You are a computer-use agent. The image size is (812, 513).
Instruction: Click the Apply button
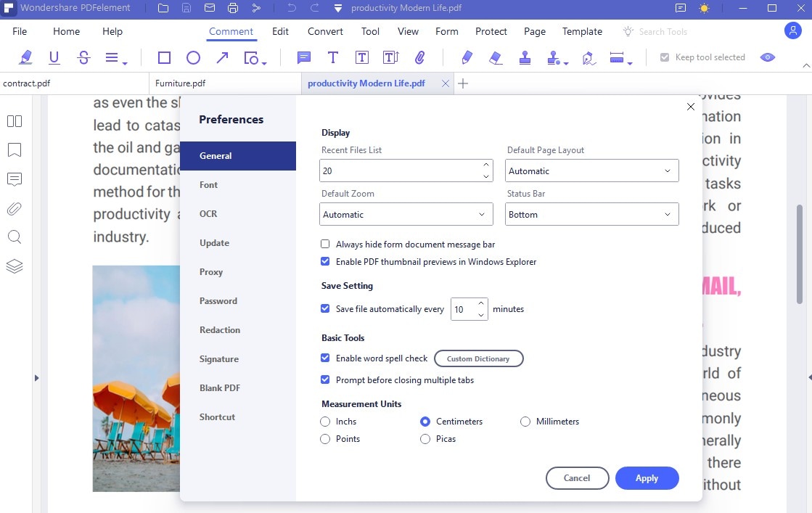click(x=647, y=477)
